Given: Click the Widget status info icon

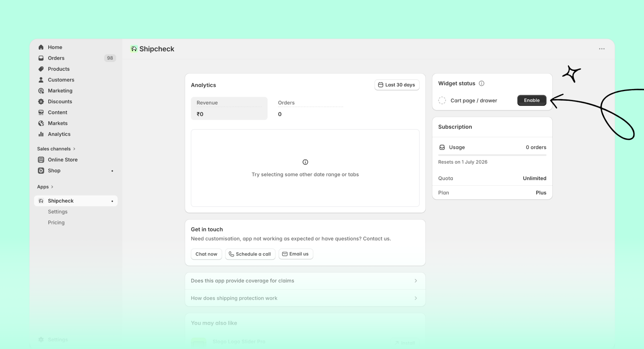Looking at the screenshot, I should (x=481, y=83).
